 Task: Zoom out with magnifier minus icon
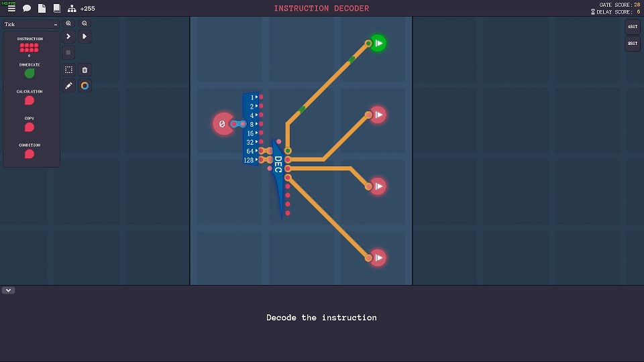85,23
